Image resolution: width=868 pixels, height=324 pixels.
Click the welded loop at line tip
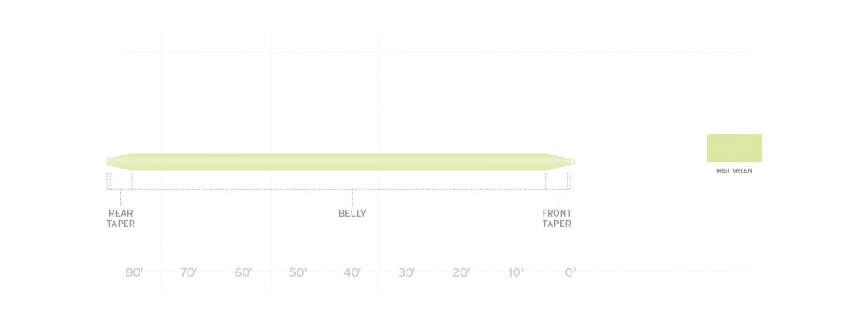pos(572,162)
